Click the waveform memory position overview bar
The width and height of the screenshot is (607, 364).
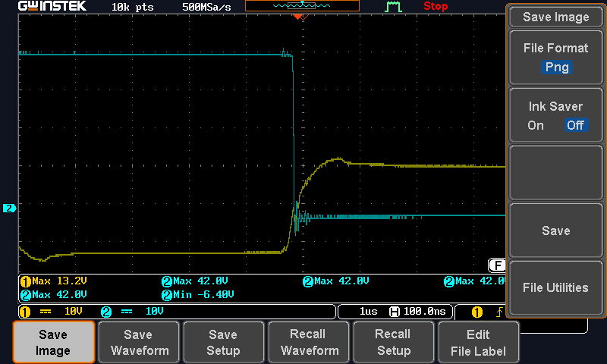(x=302, y=6)
